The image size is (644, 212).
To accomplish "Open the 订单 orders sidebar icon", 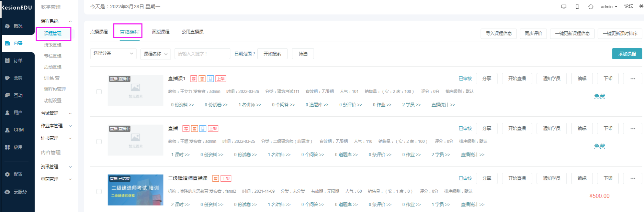I will coord(8,61).
